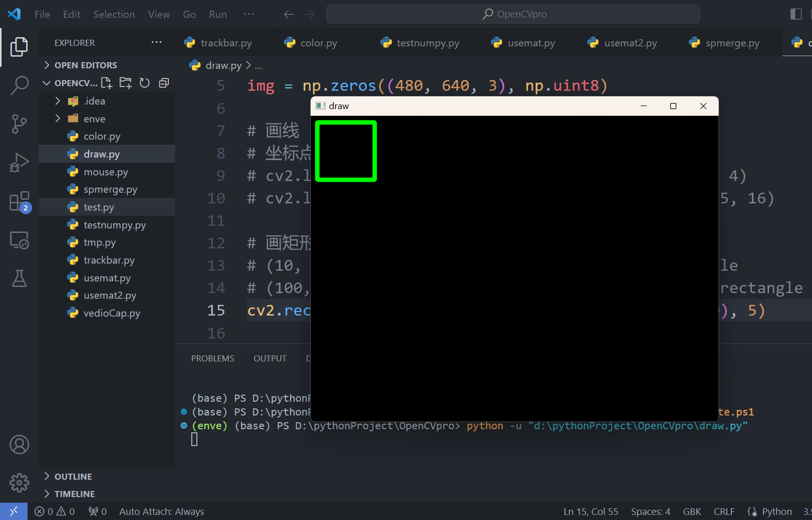Open the Source Control view
This screenshot has height=520, width=812.
(x=19, y=124)
